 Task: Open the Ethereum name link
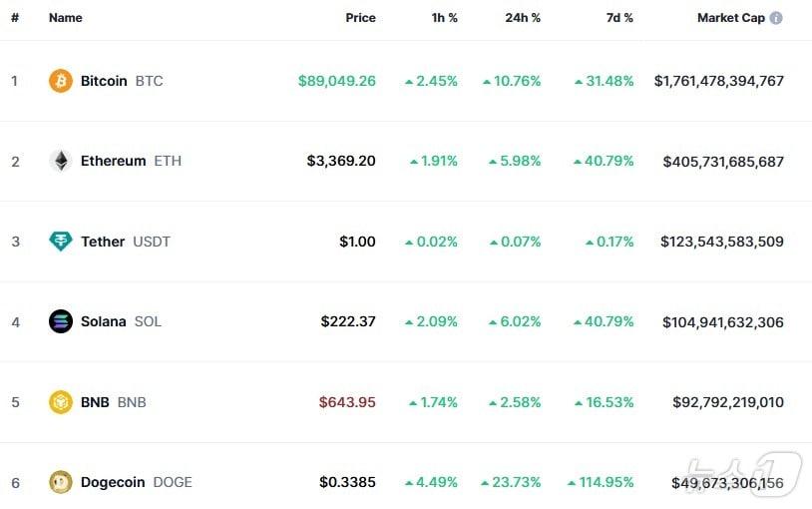[x=113, y=161]
